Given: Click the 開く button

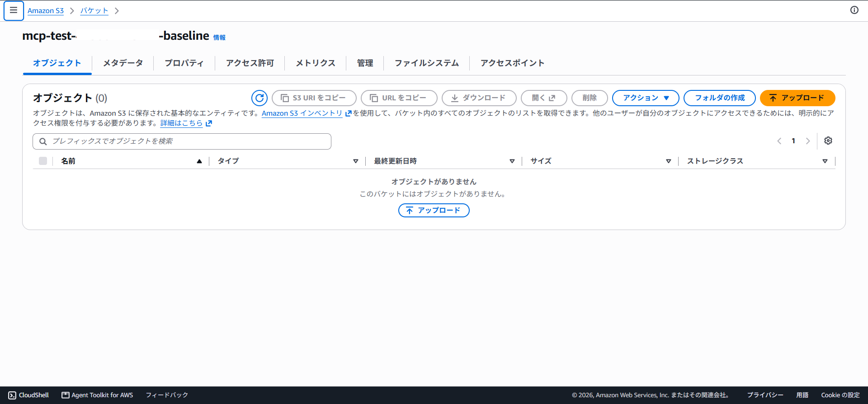Looking at the screenshot, I should pyautogui.click(x=544, y=98).
